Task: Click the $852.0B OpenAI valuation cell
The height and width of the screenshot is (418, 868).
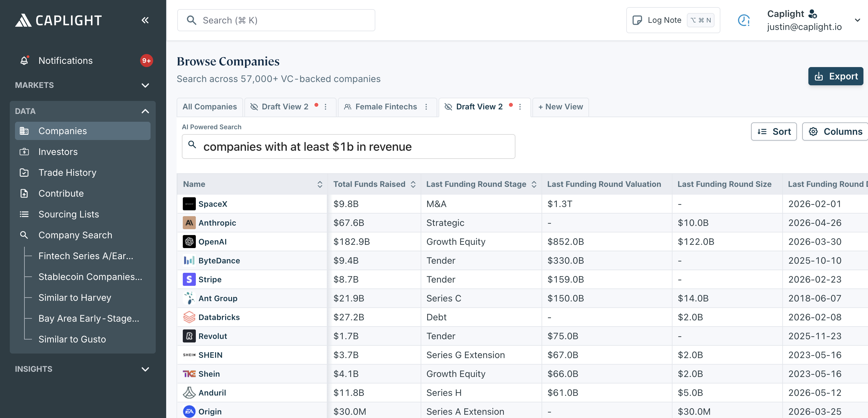Action: [x=606, y=242]
